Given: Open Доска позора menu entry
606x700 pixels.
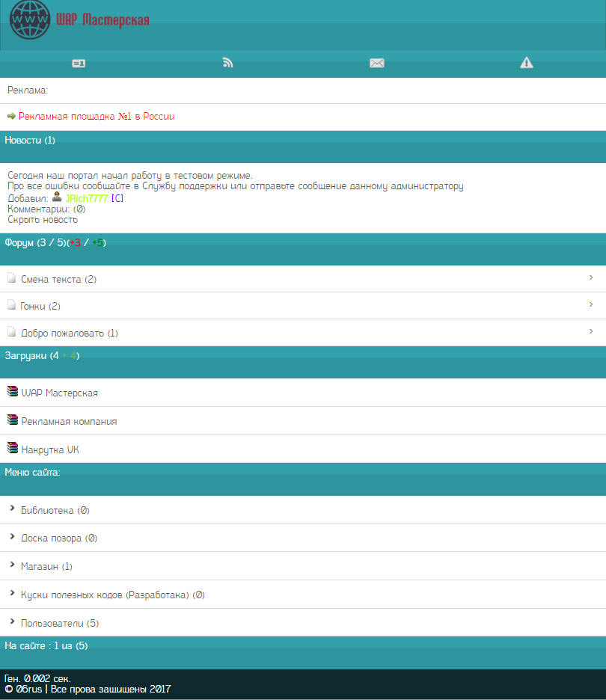Looking at the screenshot, I should pyautogui.click(x=58, y=538).
